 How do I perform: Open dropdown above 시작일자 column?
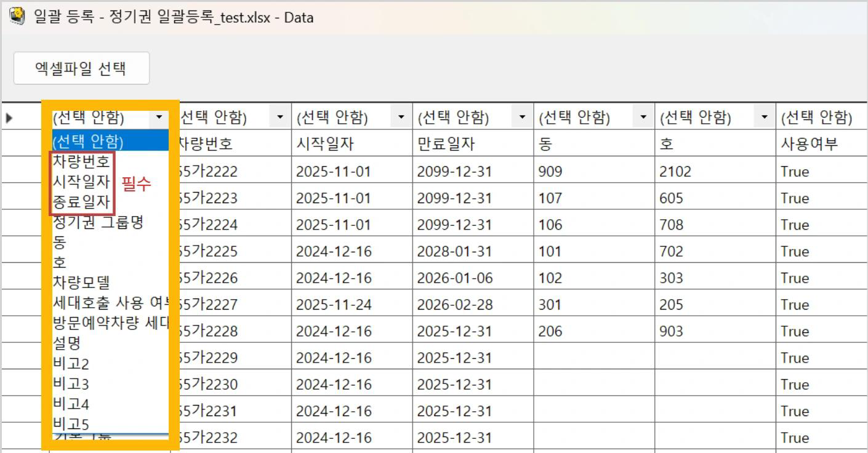point(402,117)
